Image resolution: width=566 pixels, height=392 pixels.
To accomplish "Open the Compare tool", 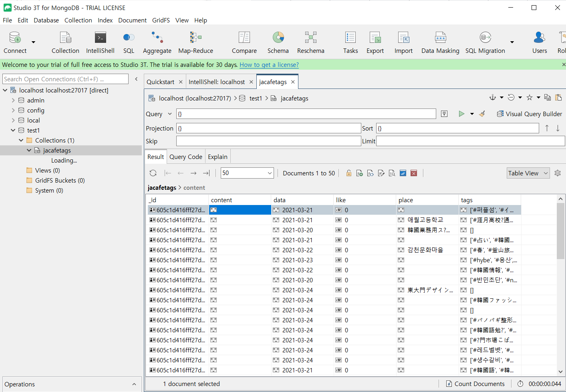I will (x=244, y=42).
